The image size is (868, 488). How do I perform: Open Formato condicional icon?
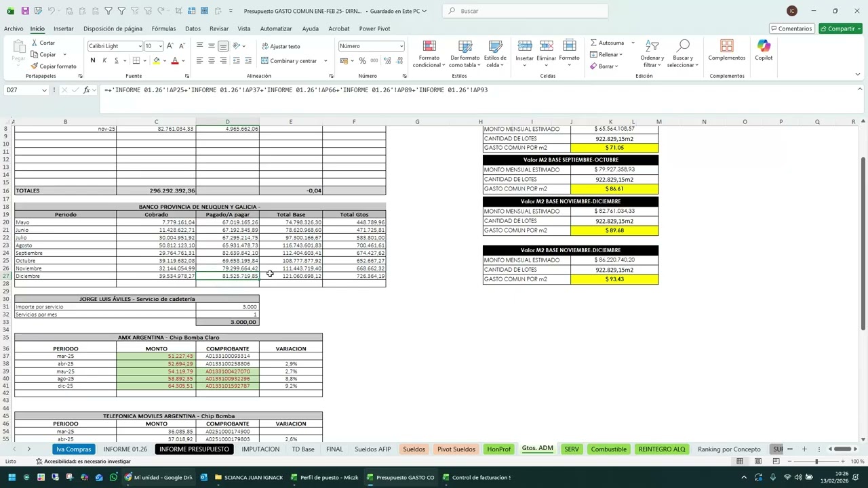[429, 46]
